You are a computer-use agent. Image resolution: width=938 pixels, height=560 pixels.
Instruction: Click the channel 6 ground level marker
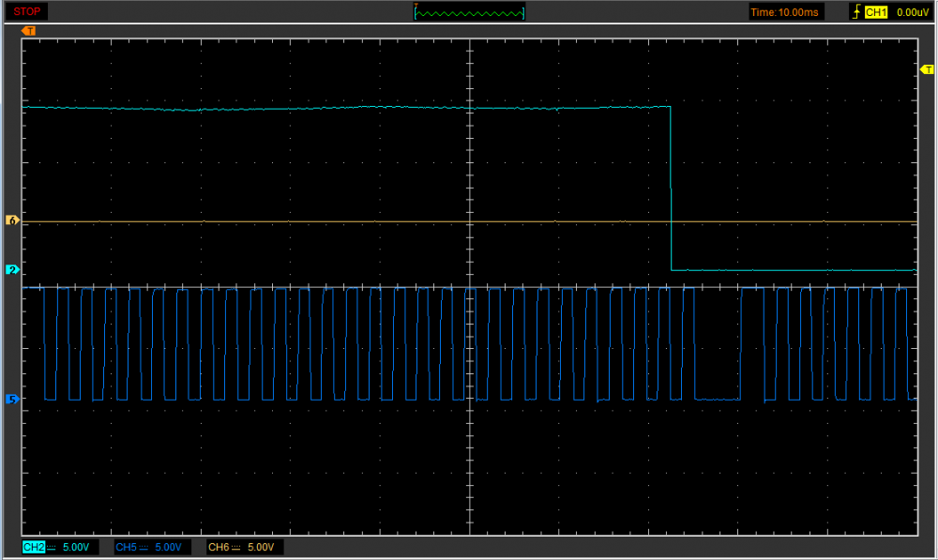pos(12,220)
